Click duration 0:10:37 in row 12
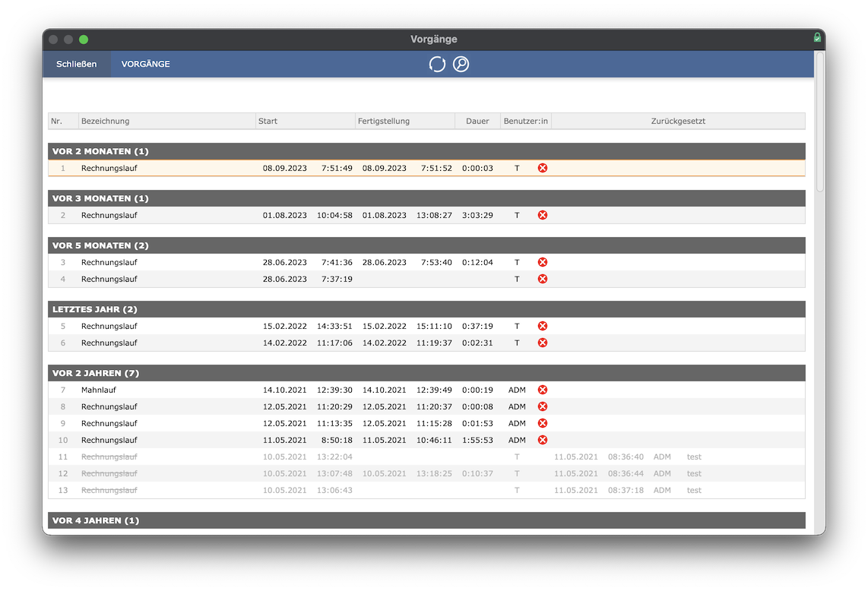The width and height of the screenshot is (868, 591). click(477, 473)
